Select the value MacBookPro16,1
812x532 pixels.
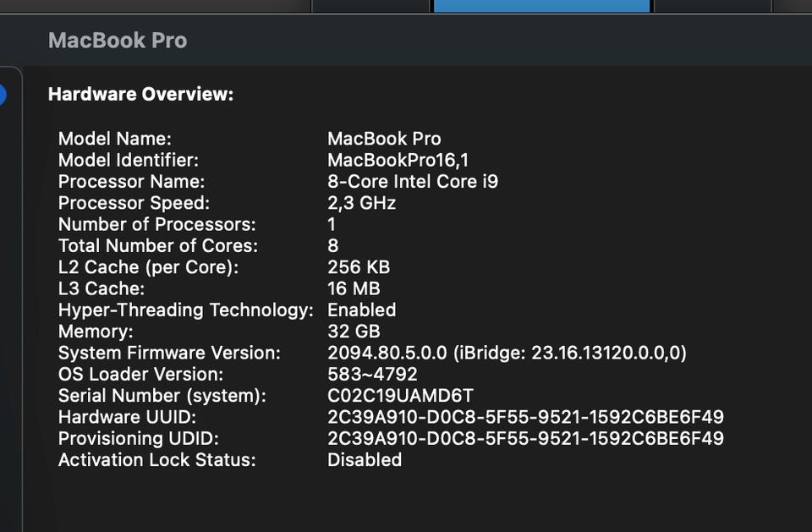point(398,160)
